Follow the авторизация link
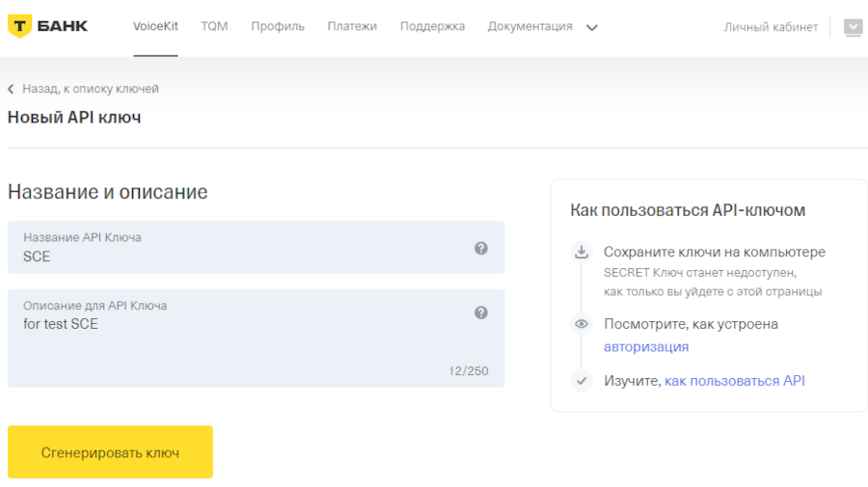 (646, 346)
